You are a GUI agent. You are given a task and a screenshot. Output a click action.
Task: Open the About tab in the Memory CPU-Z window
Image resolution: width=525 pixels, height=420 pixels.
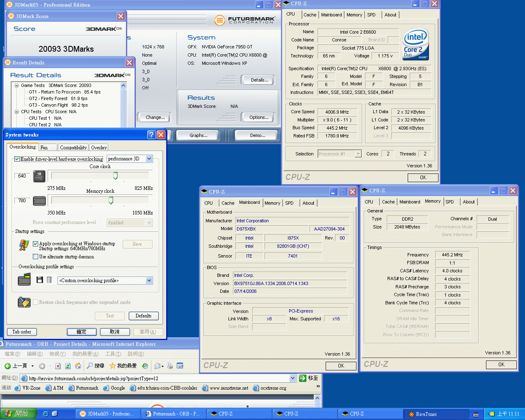468,202
